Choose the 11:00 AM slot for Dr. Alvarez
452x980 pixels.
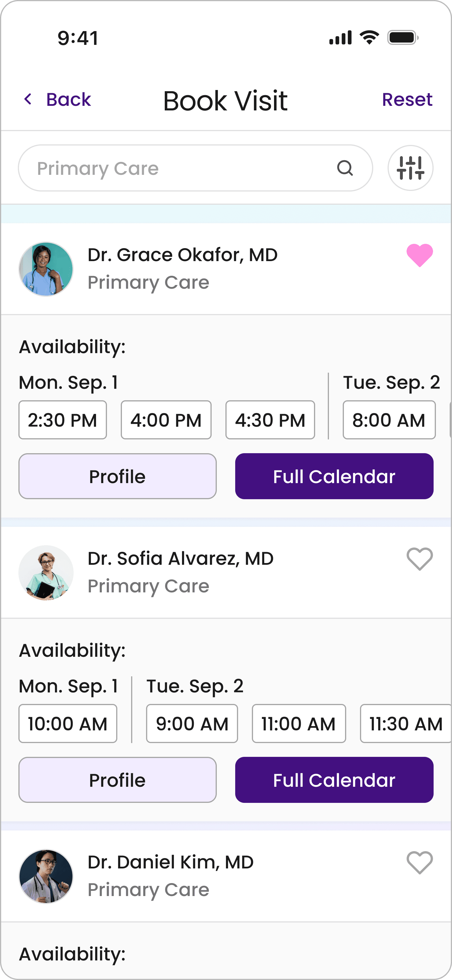coord(299,723)
